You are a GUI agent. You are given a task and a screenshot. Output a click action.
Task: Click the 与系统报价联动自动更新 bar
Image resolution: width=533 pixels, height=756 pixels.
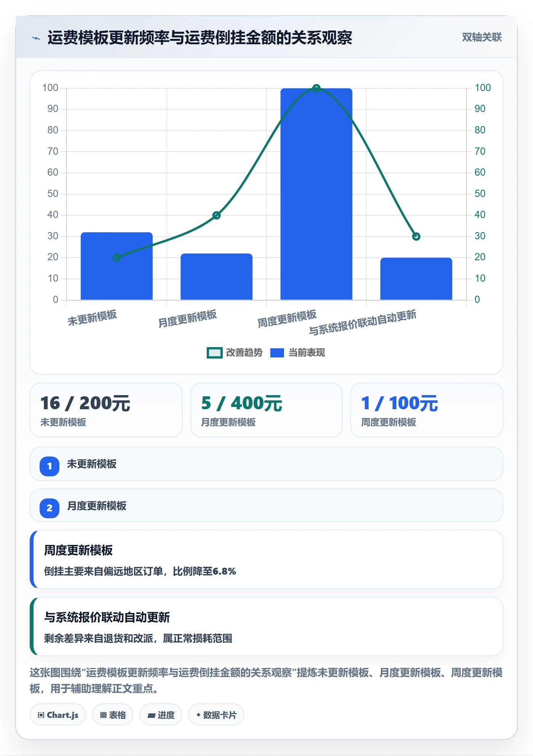click(x=416, y=279)
